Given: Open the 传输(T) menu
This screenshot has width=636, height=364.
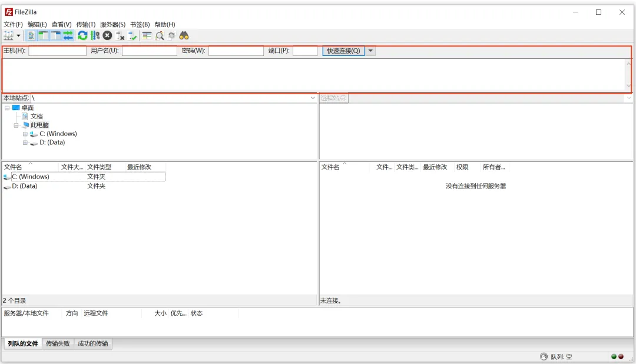Looking at the screenshot, I should (85, 24).
